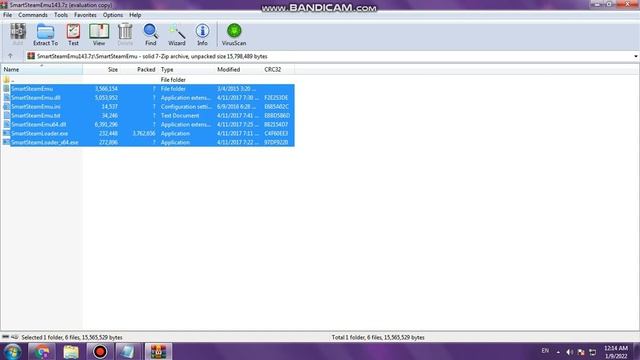
Task: Select the SmartSteamEmu.ini file name
Action: pyautogui.click(x=36, y=107)
